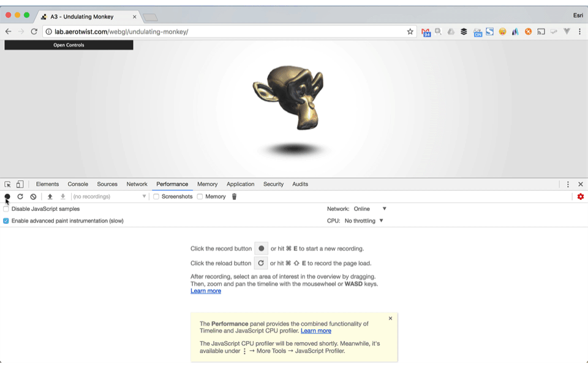This screenshot has width=588, height=368.
Task: Switch to the Audits tab
Action: [300, 184]
